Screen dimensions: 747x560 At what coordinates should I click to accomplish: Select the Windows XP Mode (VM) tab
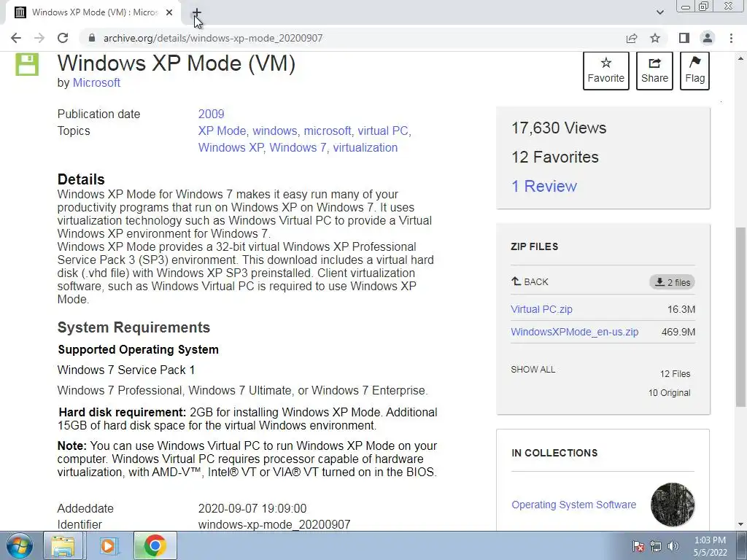pyautogui.click(x=93, y=13)
